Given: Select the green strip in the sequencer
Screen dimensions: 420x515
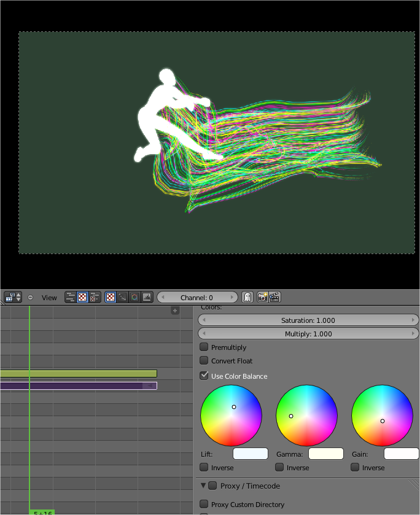Looking at the screenshot, I should [79, 373].
